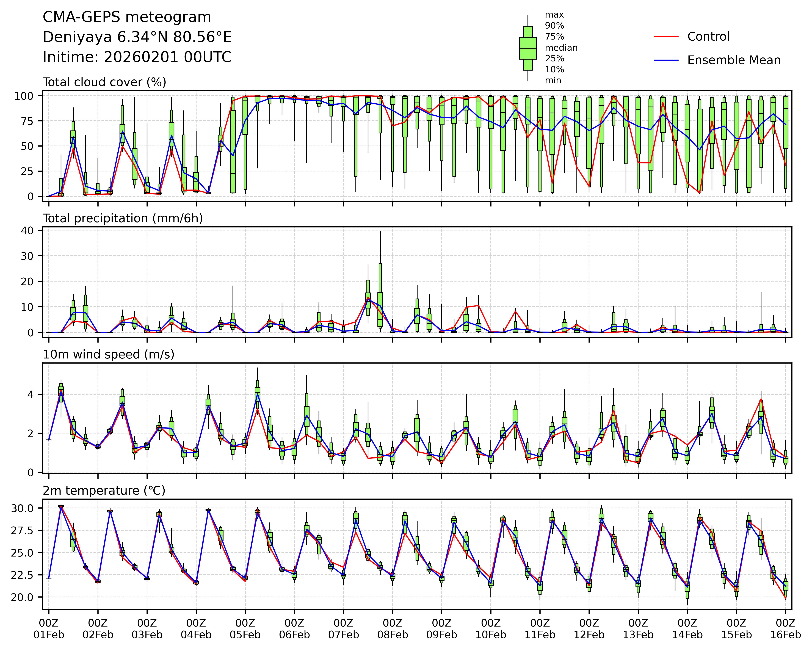
Task: Click the red Control legend line
Action: click(x=666, y=37)
